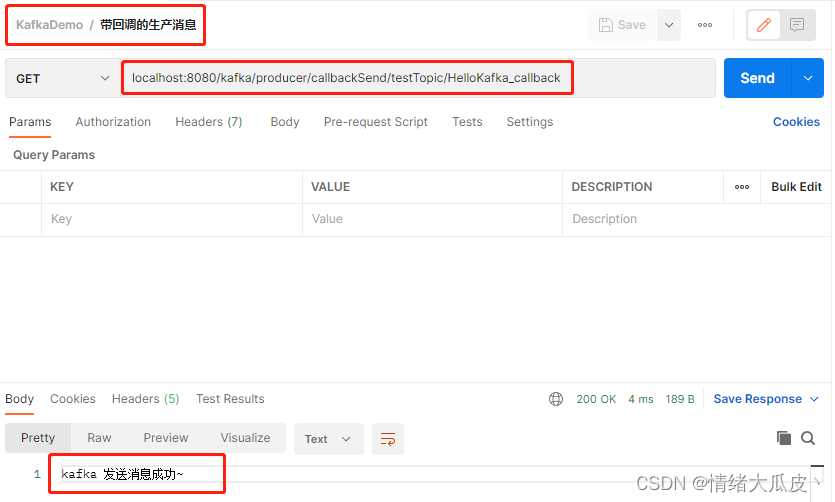Click the 200 OK status text
Viewport: 835px width, 502px height.
(x=596, y=399)
